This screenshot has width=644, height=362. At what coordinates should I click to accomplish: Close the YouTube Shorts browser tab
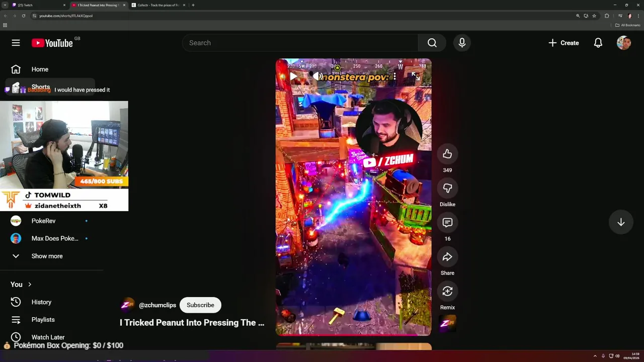tap(124, 5)
